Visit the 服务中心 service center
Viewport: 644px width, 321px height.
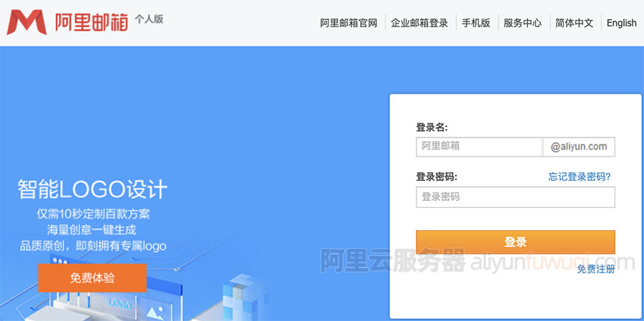tap(522, 23)
